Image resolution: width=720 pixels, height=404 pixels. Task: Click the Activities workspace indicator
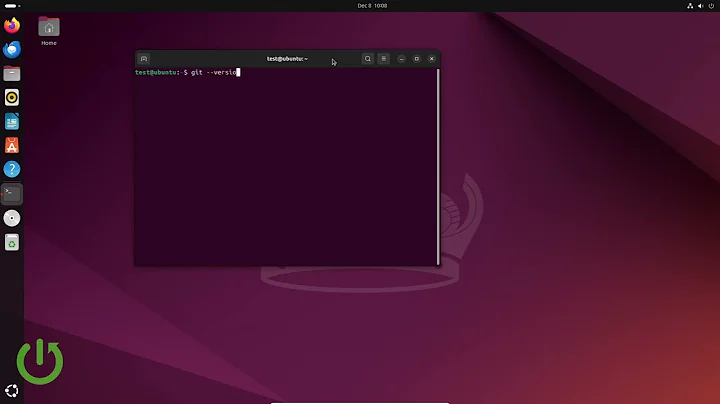(12, 6)
